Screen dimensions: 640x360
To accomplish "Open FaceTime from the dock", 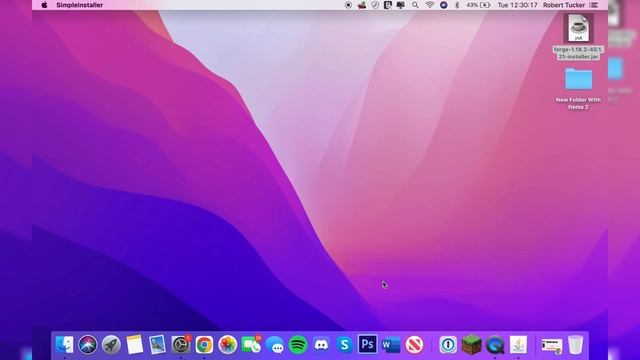I will (x=251, y=345).
